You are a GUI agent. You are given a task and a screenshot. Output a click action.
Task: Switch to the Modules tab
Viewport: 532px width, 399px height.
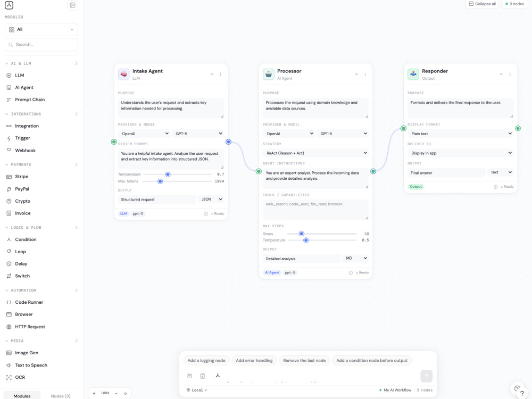[x=22, y=396]
